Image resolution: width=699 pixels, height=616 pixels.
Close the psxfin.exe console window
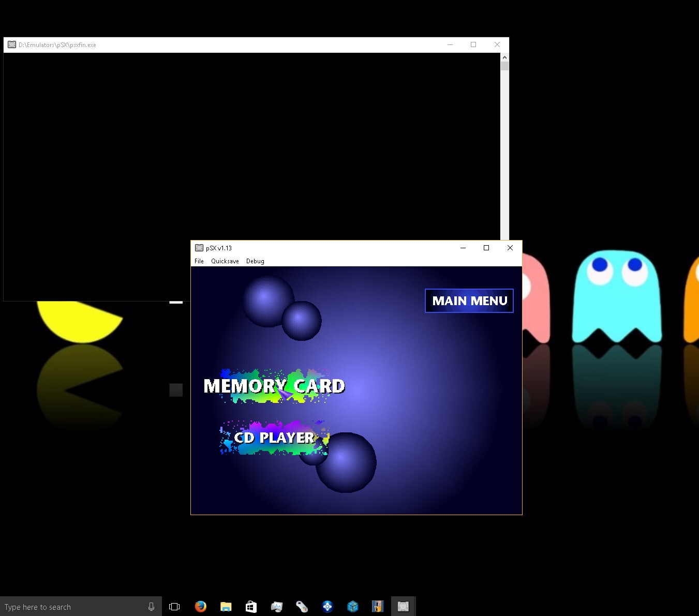[x=497, y=44]
